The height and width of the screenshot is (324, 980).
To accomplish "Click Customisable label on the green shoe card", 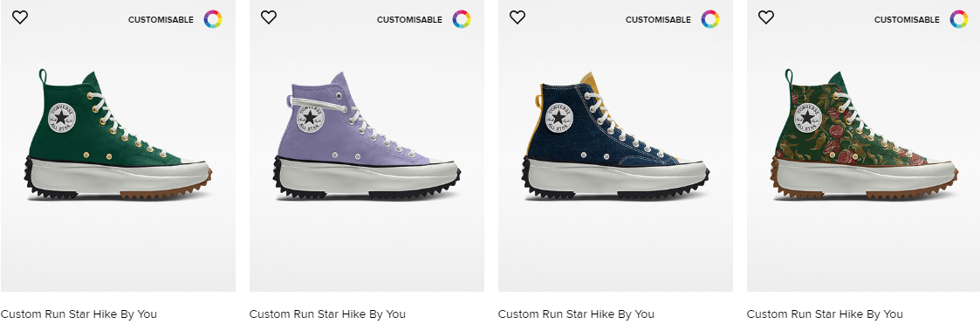I will pyautogui.click(x=161, y=20).
